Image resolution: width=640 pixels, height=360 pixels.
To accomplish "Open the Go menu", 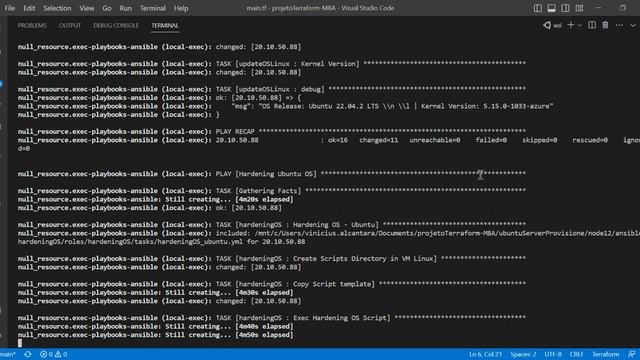I will tap(107, 8).
